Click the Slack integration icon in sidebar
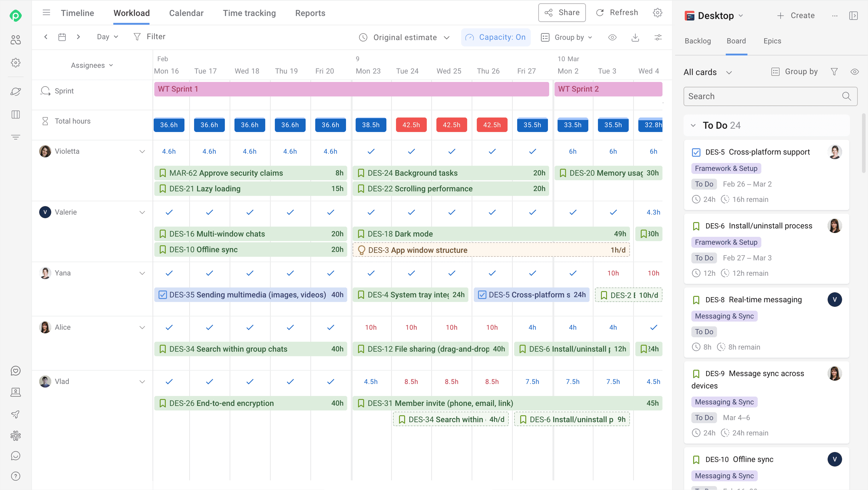The image size is (868, 490). point(15,435)
